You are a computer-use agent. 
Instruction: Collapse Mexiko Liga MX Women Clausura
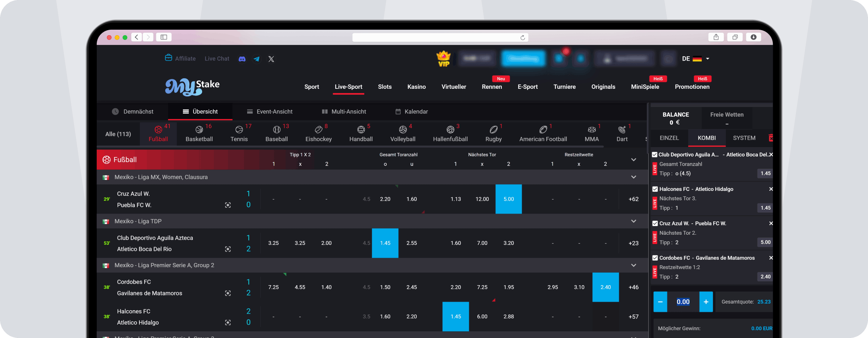pos(633,177)
